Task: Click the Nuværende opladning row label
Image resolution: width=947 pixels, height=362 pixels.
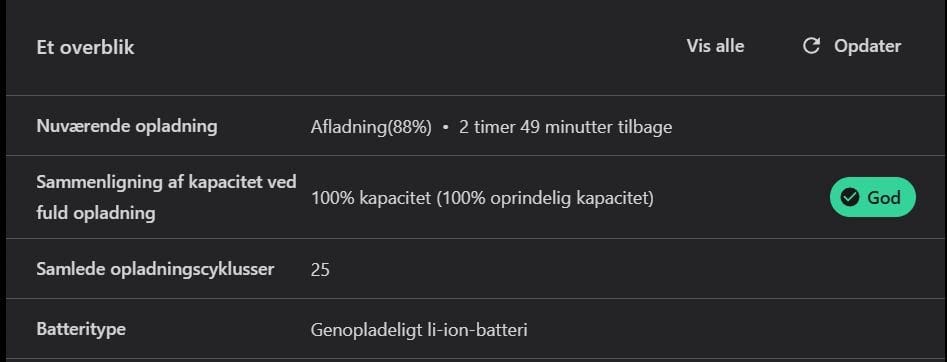Action: click(x=126, y=126)
